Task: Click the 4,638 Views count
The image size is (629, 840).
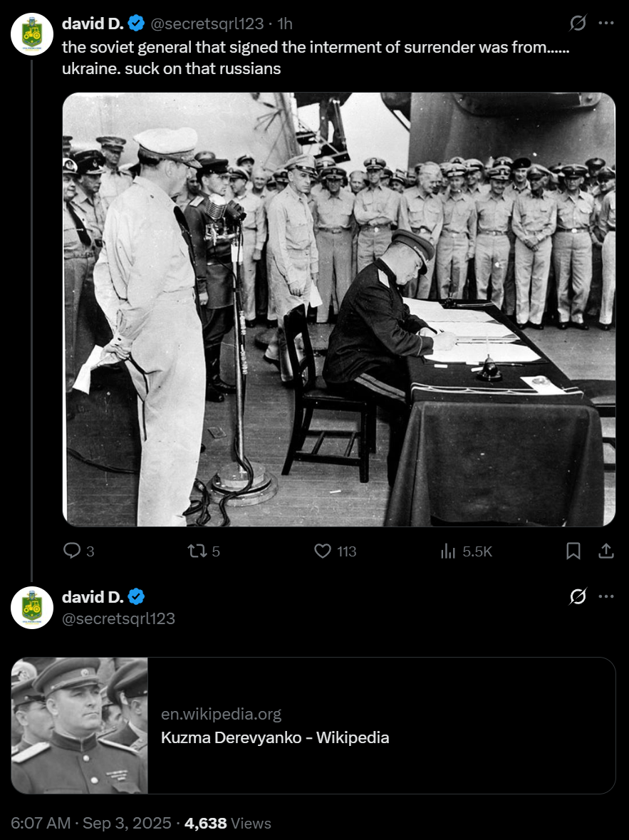Action: 228,823
